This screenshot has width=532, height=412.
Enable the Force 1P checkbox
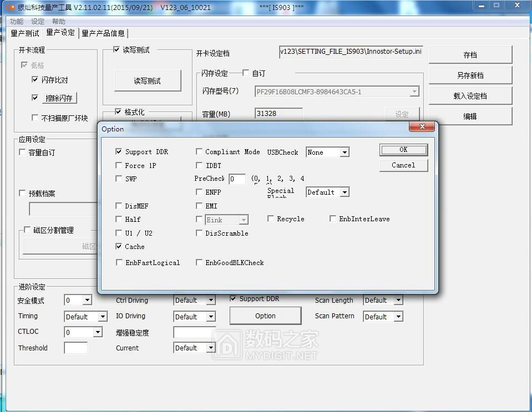point(118,165)
